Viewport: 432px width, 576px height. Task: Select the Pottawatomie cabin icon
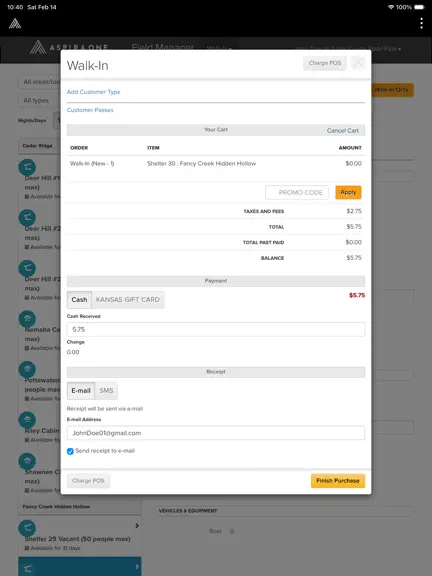pos(27,369)
